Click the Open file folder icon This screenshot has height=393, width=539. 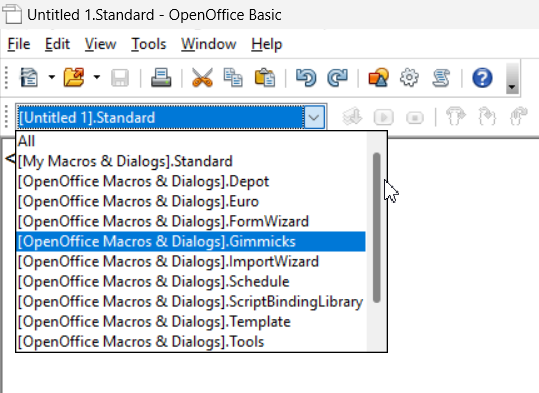(74, 77)
